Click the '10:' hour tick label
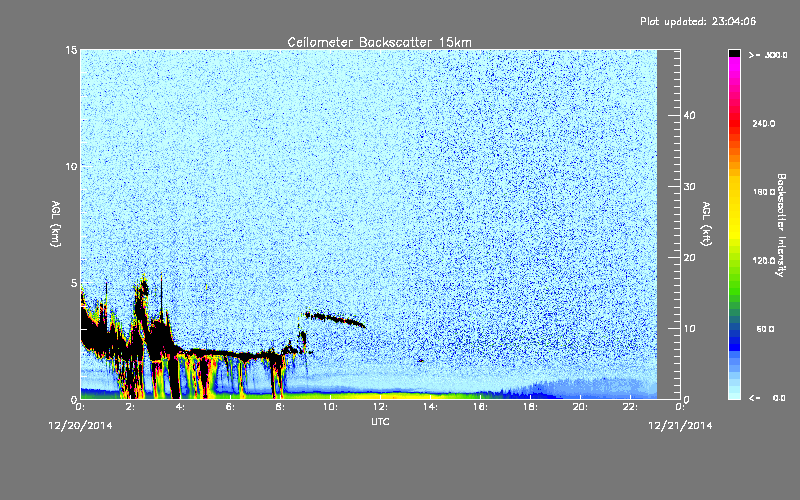Image resolution: width=800 pixels, height=500 pixels. tap(330, 407)
